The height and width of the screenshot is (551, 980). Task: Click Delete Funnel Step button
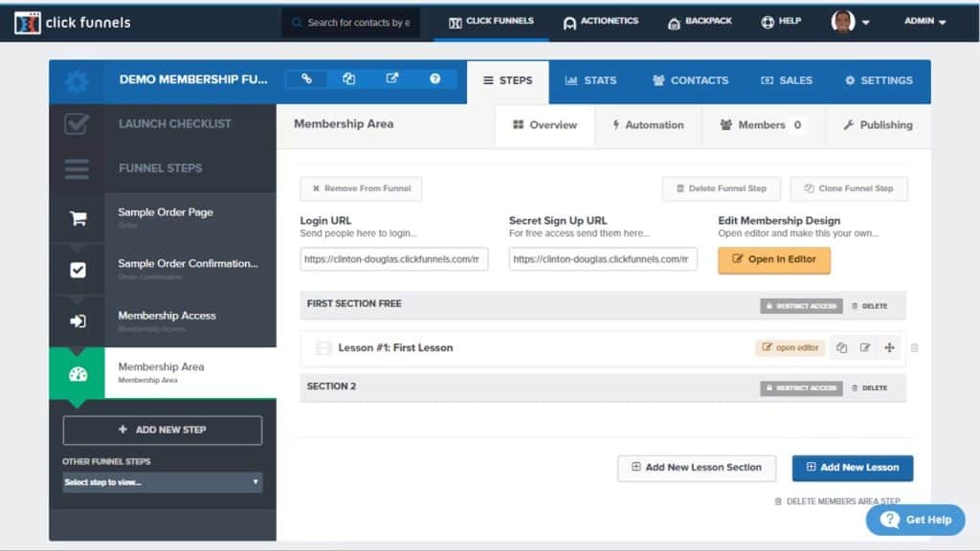722,188
